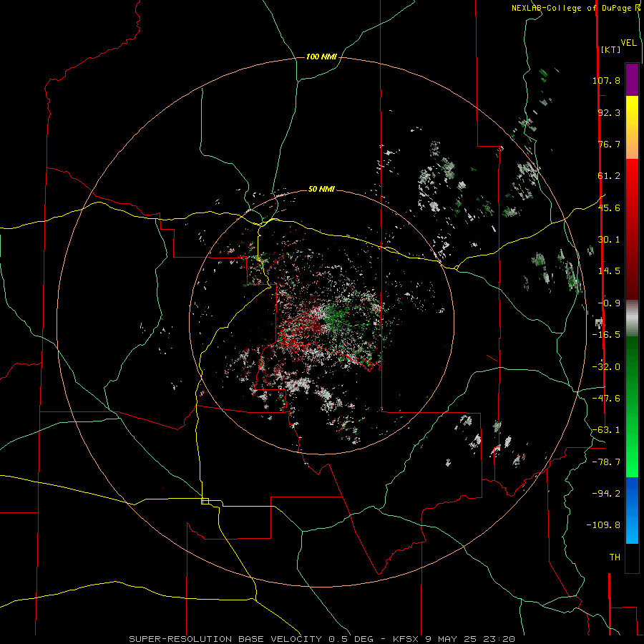
Task: Click the -32.0 value on velocity scale
Action: point(606,367)
